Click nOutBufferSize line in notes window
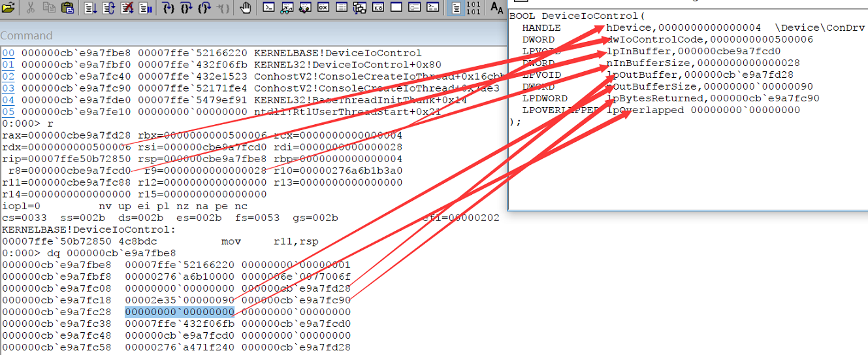This screenshot has height=355, width=868. 667,86
